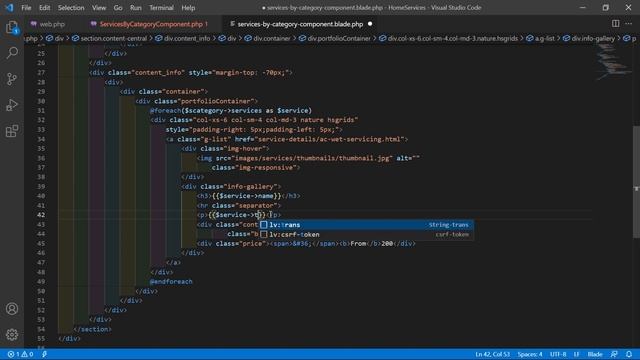Click the unsaved dot on blade.php tab

pos(370,24)
